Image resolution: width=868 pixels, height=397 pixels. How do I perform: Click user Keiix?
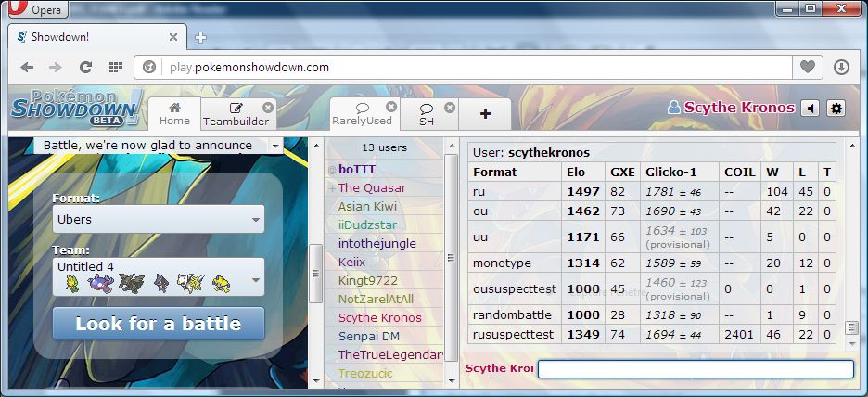tap(352, 263)
